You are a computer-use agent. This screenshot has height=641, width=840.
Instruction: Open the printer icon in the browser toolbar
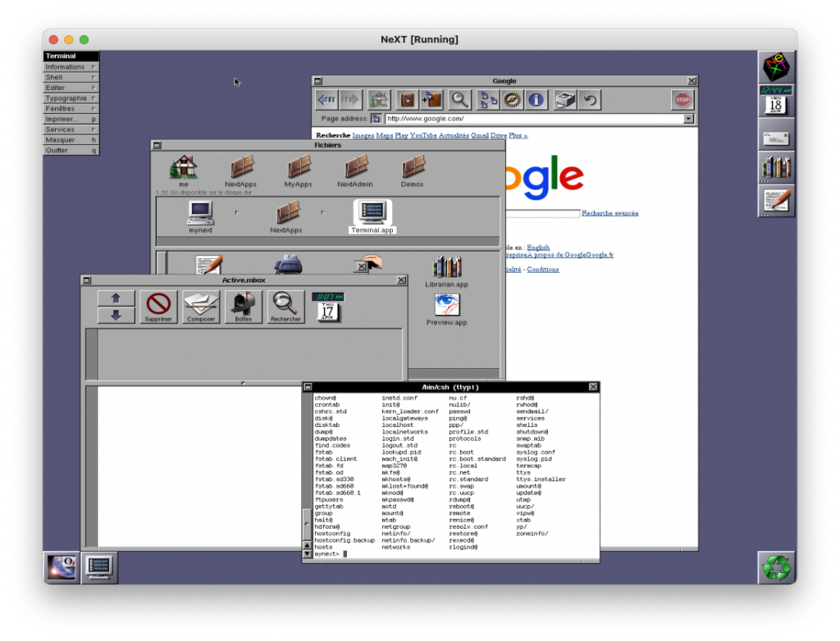click(564, 98)
